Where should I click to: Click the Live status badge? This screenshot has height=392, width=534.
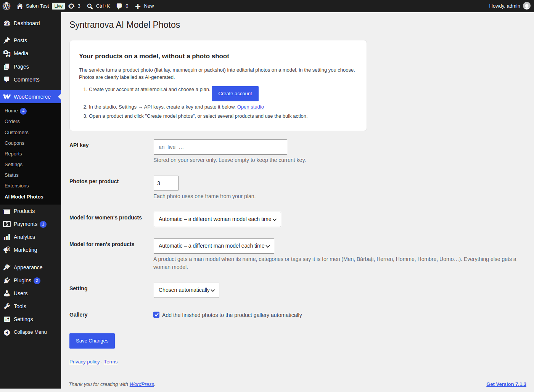pos(58,6)
